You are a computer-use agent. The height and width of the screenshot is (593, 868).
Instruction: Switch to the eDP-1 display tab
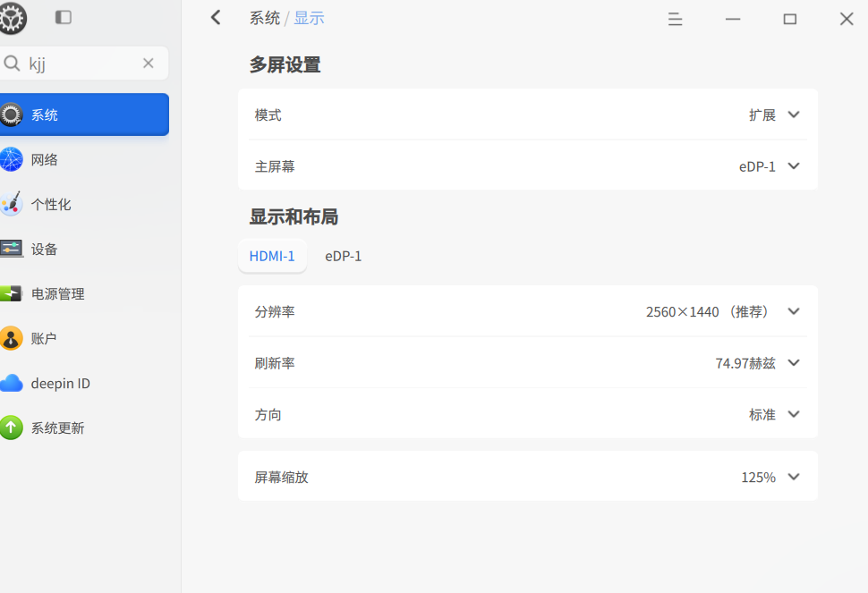click(344, 256)
